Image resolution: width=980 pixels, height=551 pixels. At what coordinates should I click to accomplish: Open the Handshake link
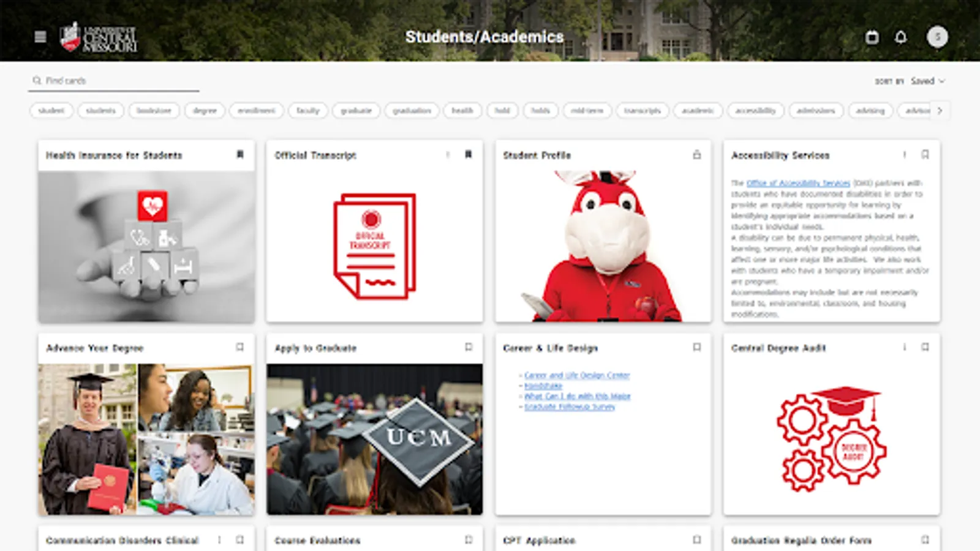(x=543, y=386)
